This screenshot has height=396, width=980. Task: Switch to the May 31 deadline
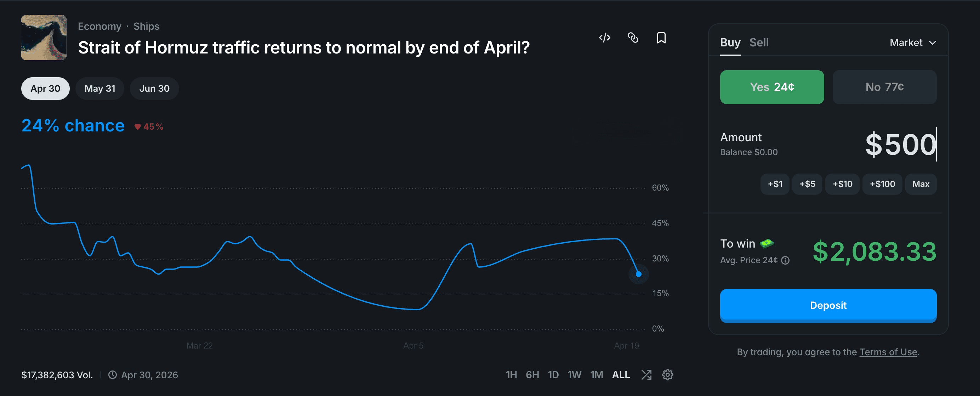point(100,88)
